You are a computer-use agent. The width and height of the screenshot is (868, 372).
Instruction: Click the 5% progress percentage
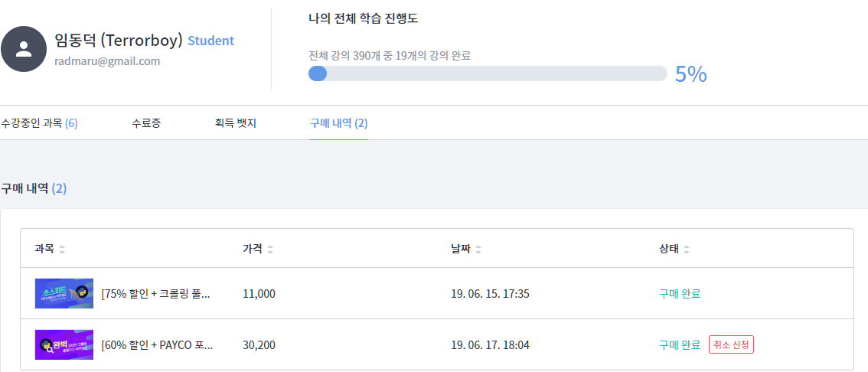[690, 74]
